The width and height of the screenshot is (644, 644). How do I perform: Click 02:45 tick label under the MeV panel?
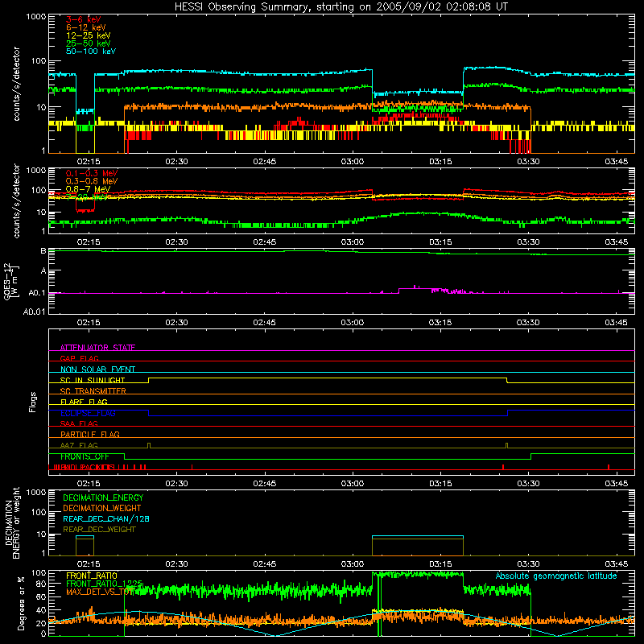point(265,242)
